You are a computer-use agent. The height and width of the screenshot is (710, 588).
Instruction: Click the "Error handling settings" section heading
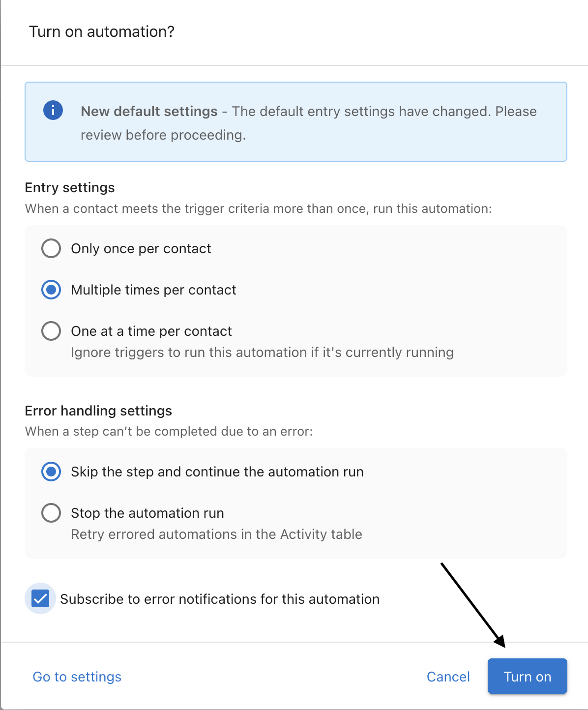pos(98,411)
